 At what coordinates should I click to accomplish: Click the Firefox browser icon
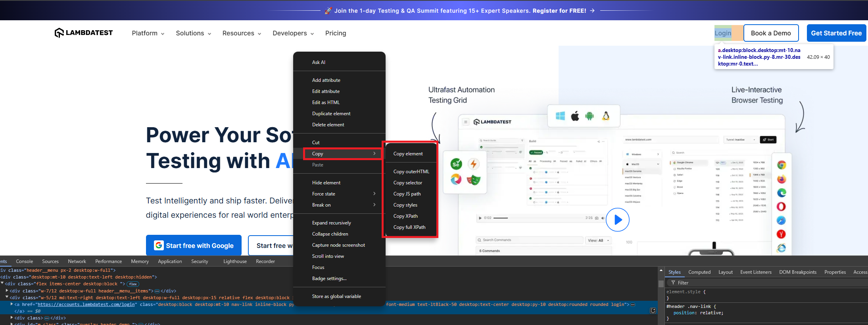tap(782, 179)
